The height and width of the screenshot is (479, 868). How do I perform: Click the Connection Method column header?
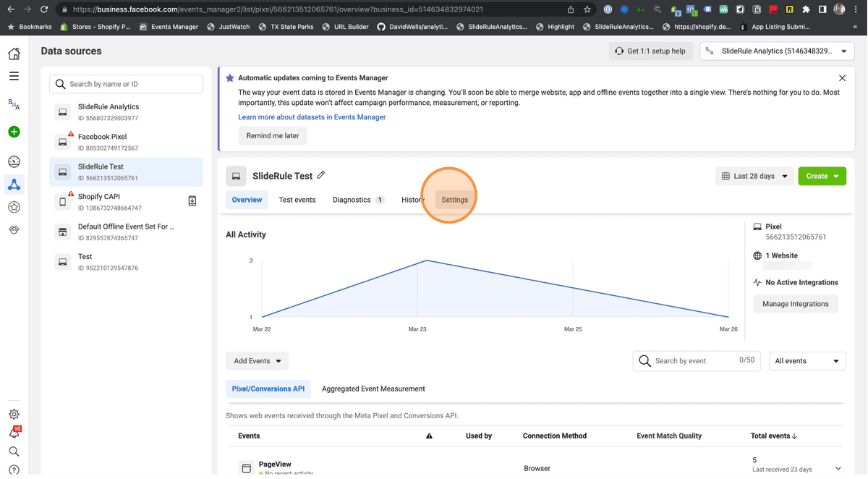(555, 436)
